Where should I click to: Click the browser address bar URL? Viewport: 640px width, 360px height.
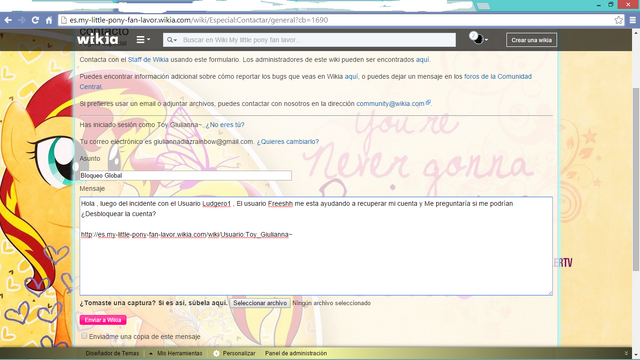click(x=198, y=20)
